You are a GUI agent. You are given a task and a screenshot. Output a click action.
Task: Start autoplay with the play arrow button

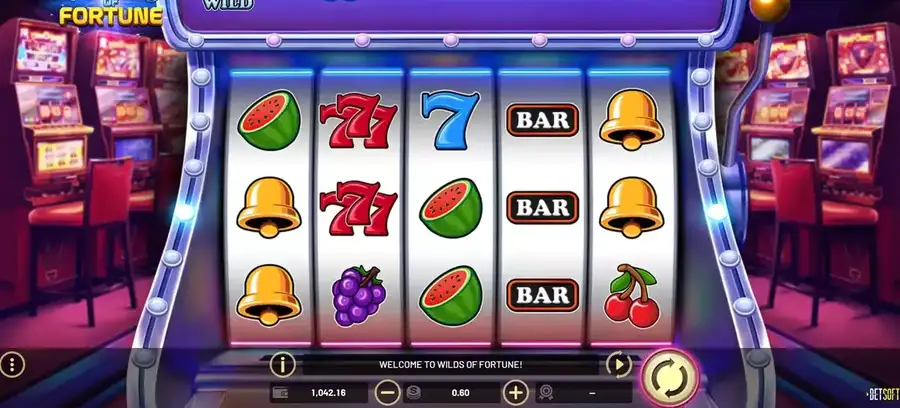(619, 364)
